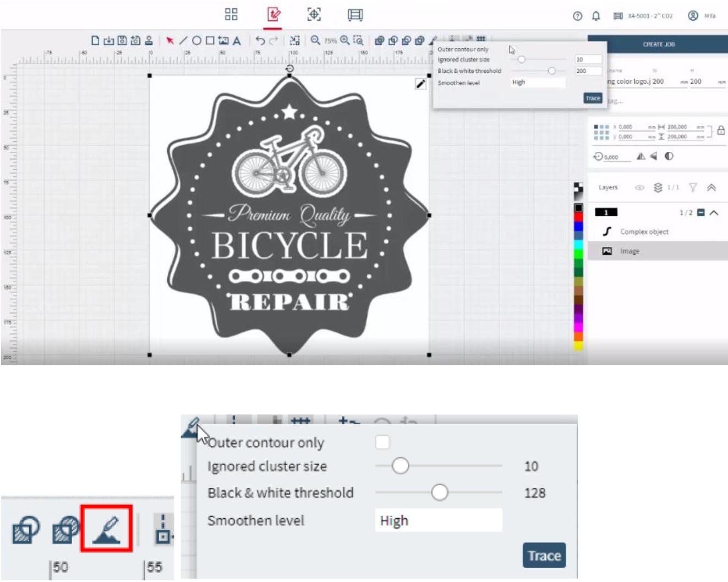Image resolution: width=728 pixels, height=582 pixels.
Task: Click the threshold slider handle showing 128
Action: tap(439, 492)
